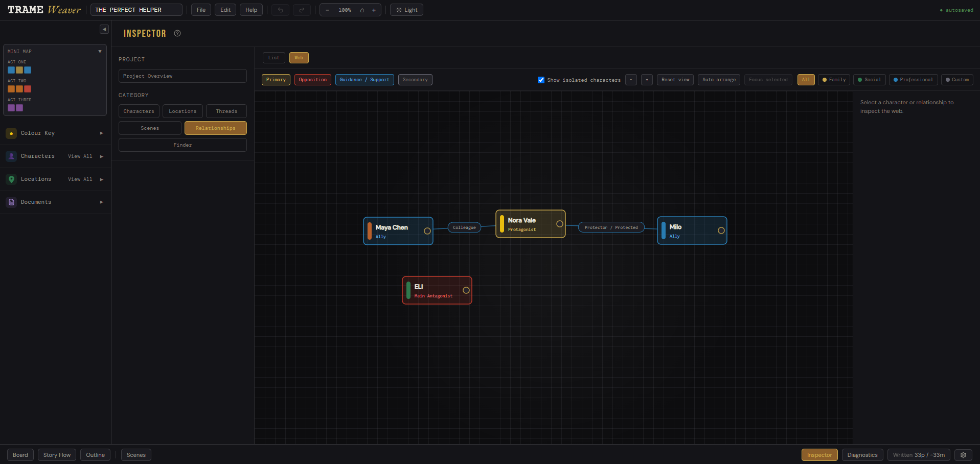Viewport: 980px width, 464px height.
Task: Toggle the Opposition filter chip
Action: pyautogui.click(x=313, y=80)
